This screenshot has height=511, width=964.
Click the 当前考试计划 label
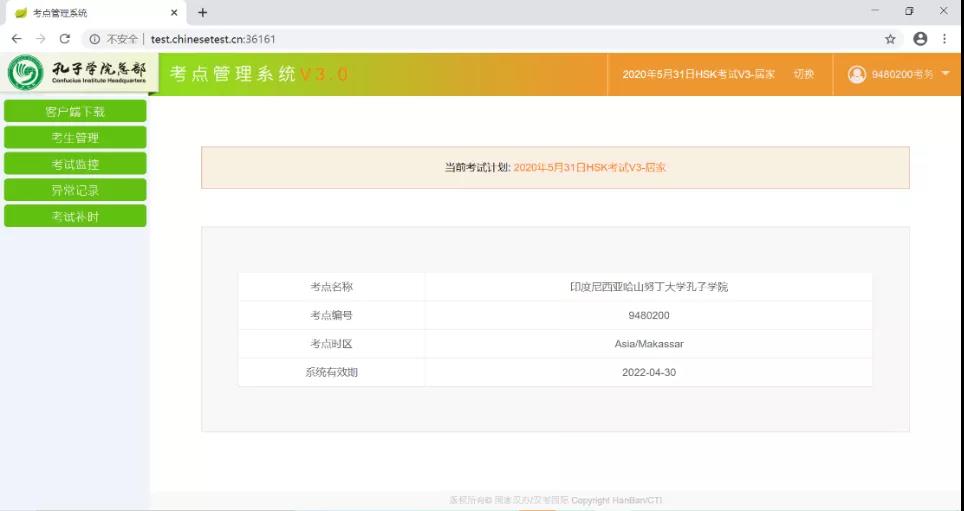(478, 167)
